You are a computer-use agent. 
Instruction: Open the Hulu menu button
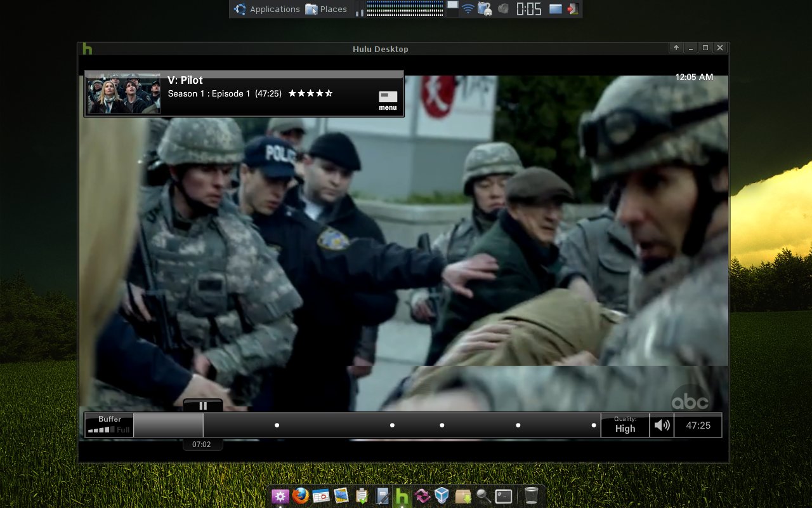(388, 100)
